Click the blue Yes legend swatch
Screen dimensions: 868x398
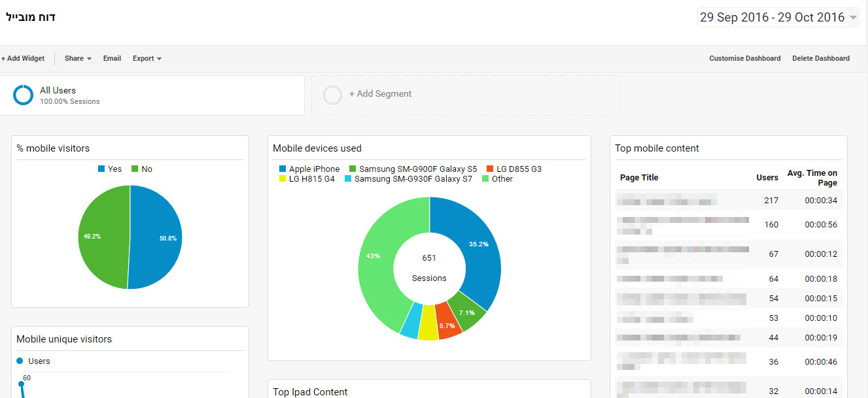click(101, 169)
